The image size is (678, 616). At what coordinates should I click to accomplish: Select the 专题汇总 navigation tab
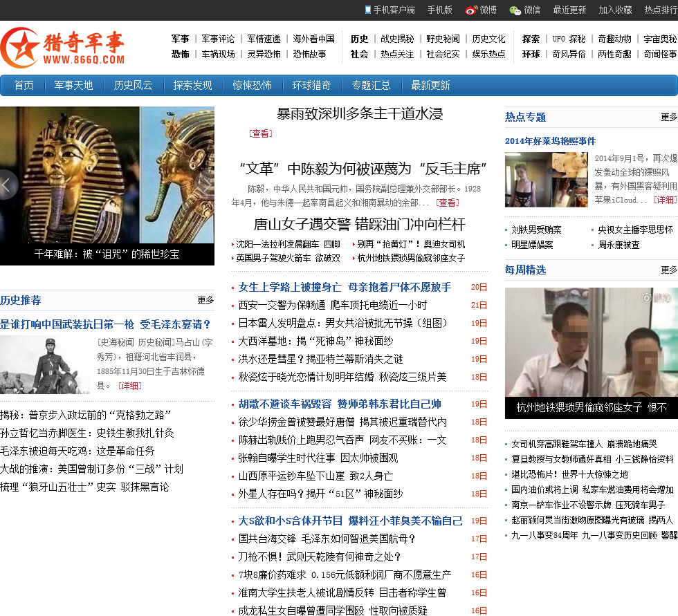[372, 86]
